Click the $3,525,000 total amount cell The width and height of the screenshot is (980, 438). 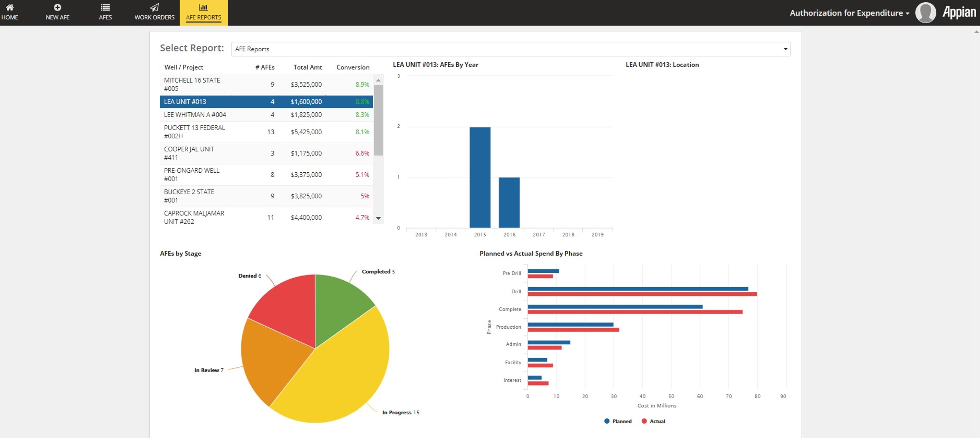(306, 84)
